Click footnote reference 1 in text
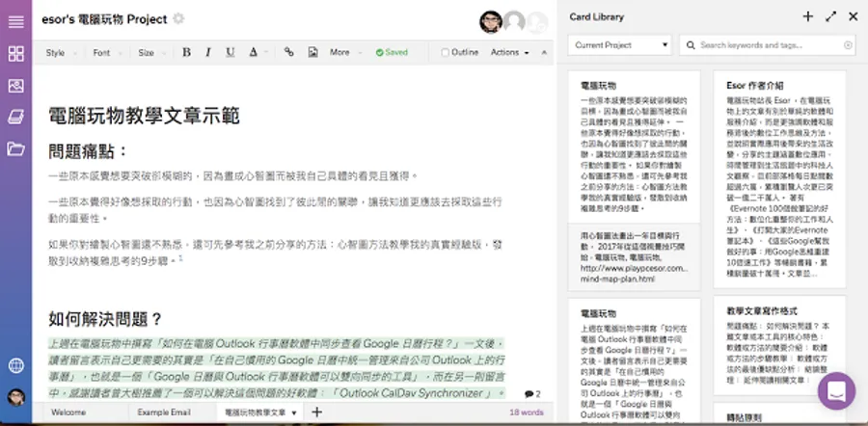The image size is (868, 426). coord(180,258)
